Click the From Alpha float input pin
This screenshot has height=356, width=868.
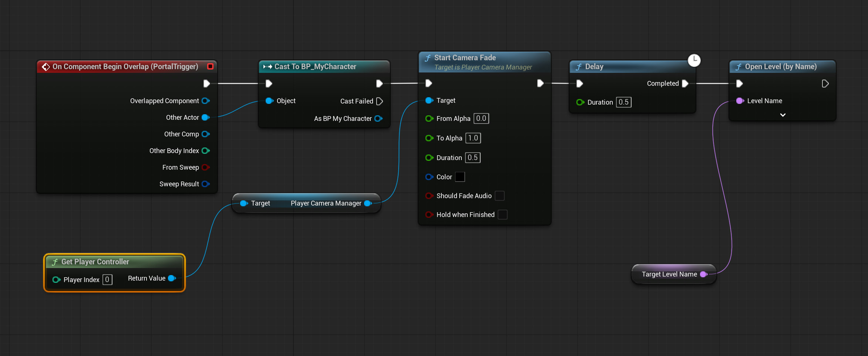429,119
